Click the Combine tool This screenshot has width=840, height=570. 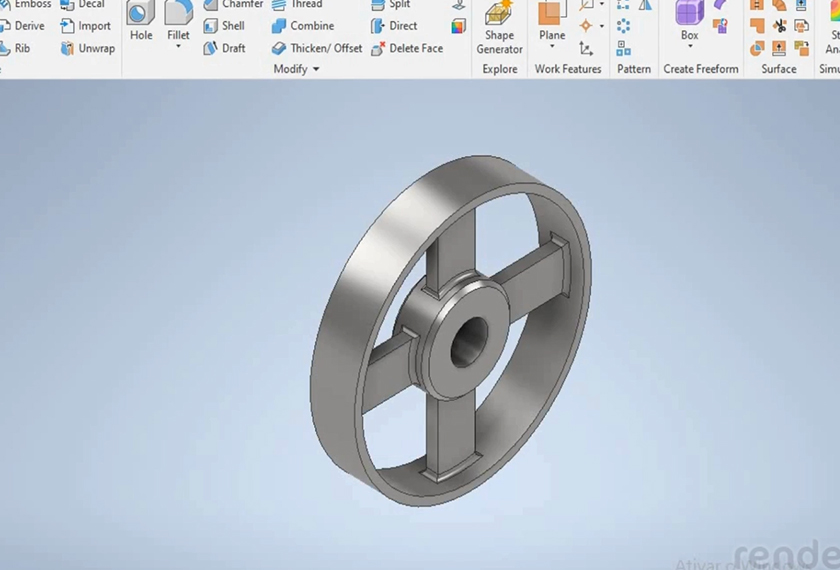pyautogui.click(x=303, y=26)
